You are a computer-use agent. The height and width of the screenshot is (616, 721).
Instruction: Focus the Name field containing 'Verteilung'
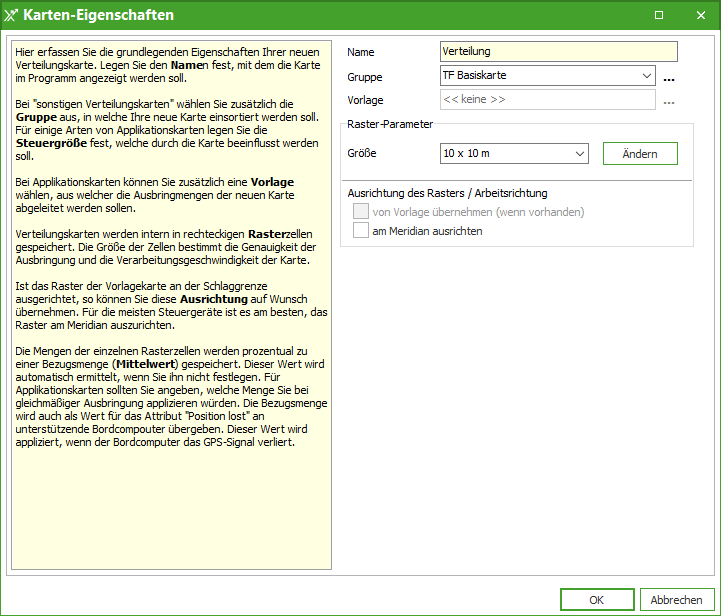tap(558, 52)
